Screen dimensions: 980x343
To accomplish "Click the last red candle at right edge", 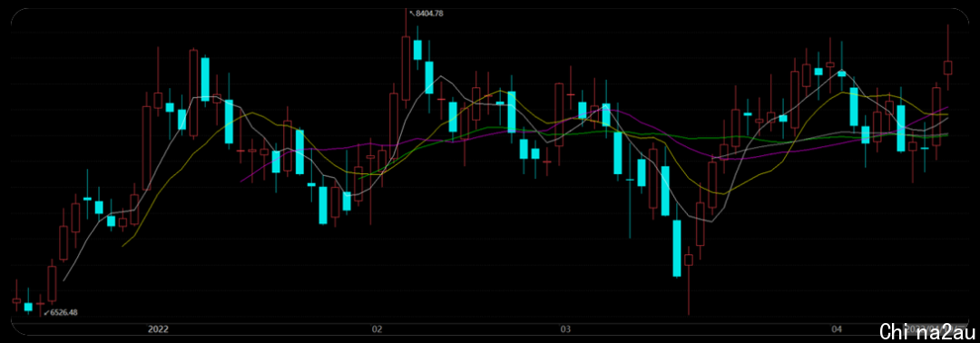I will coord(947,67).
